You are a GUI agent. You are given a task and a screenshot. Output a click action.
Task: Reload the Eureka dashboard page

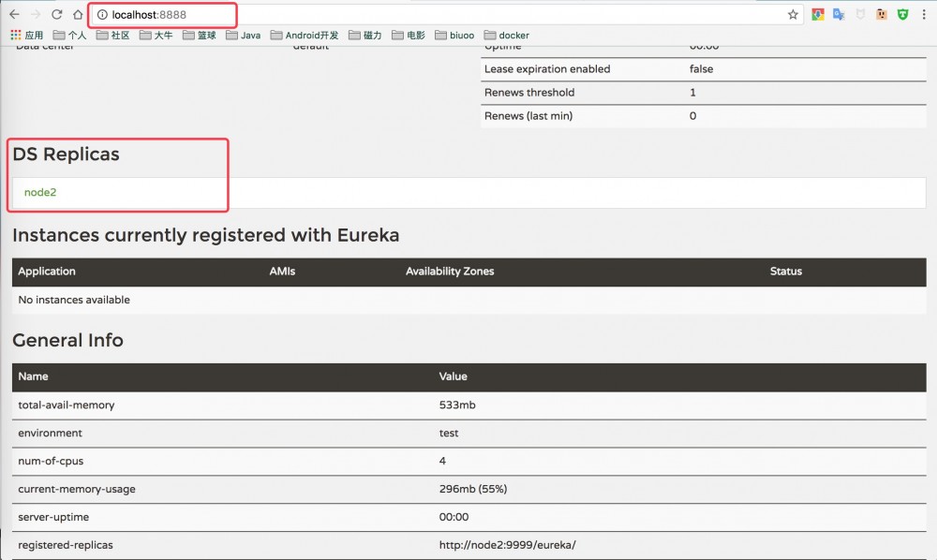(x=58, y=15)
